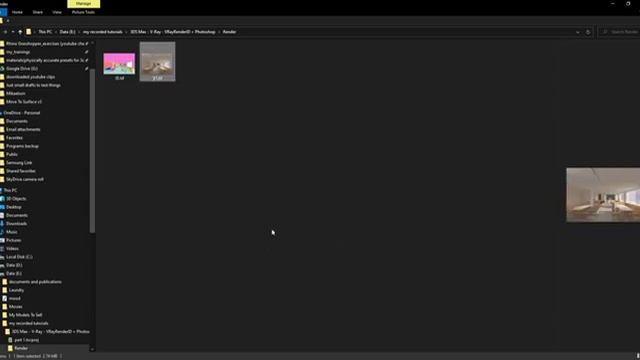
Task: Open Data (E:) drive in navigation pane
Action: pos(14,273)
